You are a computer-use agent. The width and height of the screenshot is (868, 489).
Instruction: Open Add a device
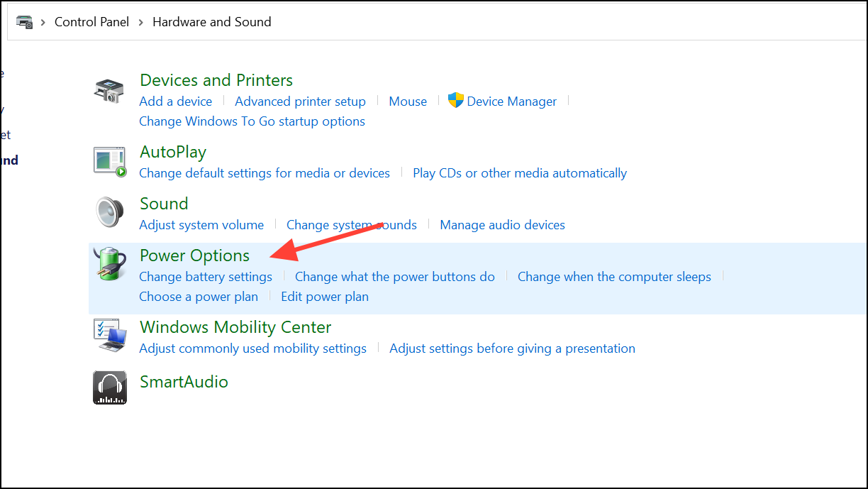(175, 101)
